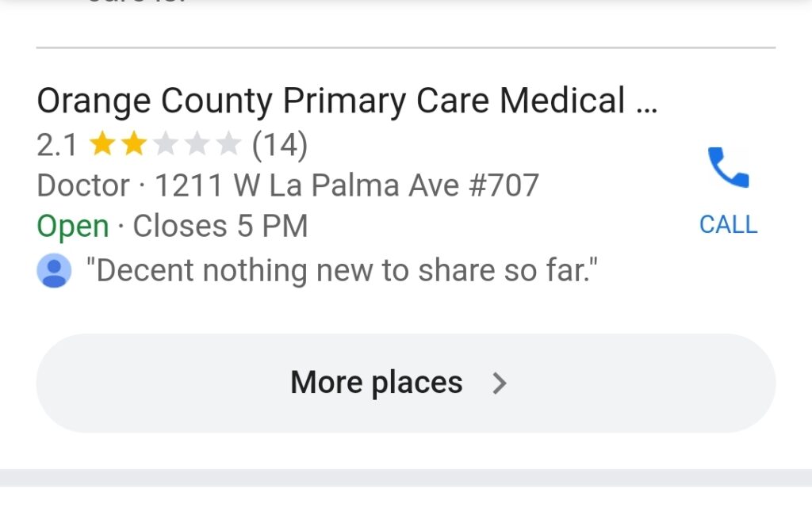
Task: Click the Doctor category label
Action: [x=83, y=186]
